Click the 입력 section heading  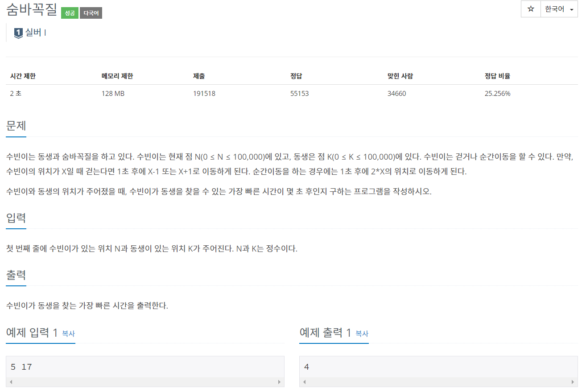tap(16, 218)
